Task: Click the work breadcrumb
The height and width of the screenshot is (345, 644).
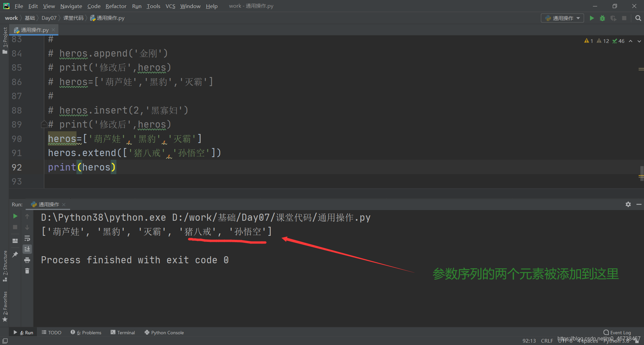Action: click(11, 18)
